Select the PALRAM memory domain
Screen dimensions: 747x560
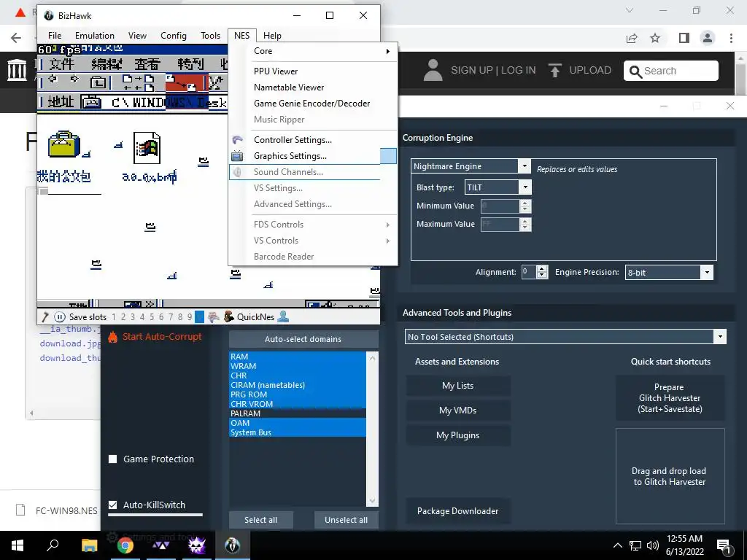[x=298, y=413]
